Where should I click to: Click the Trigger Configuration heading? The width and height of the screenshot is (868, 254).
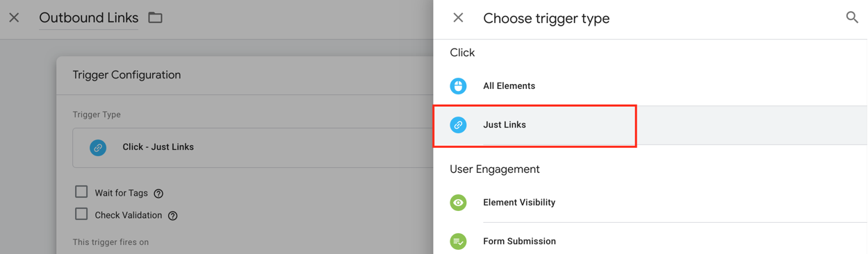click(126, 75)
